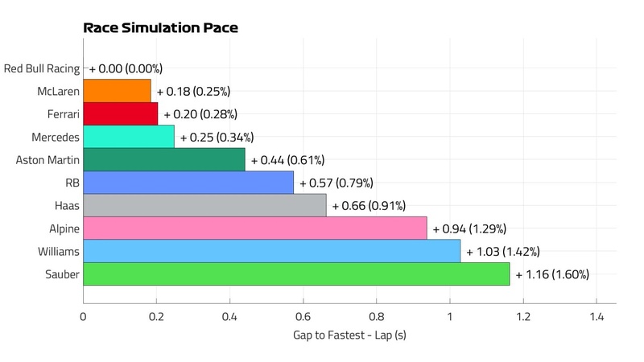The width and height of the screenshot is (644, 362).
Task: Click the "+ 0.57 (0.79%)" data label
Action: (336, 183)
